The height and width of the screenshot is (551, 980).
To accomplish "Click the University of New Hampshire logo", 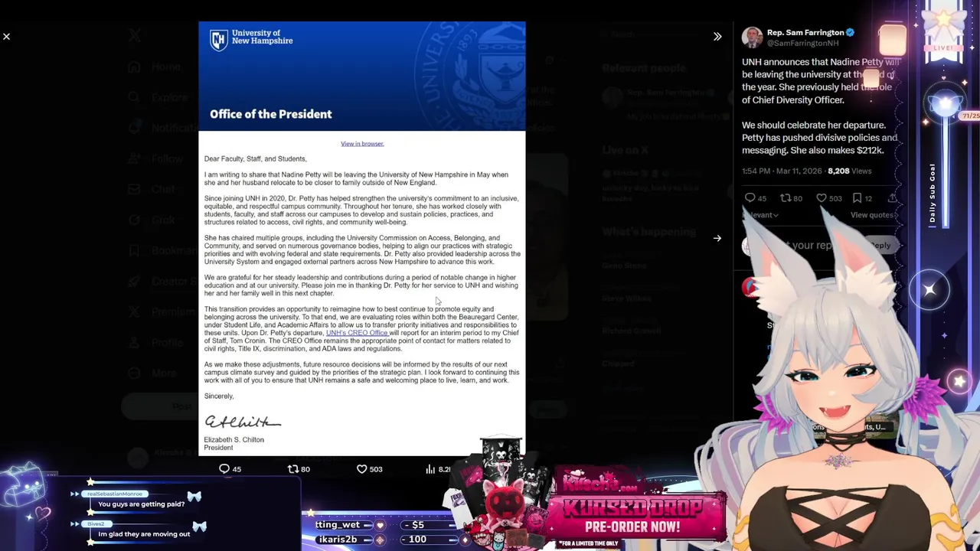I will (x=251, y=40).
